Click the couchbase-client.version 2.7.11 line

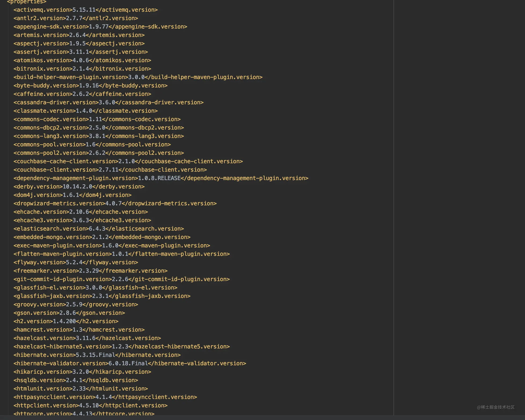point(110,170)
